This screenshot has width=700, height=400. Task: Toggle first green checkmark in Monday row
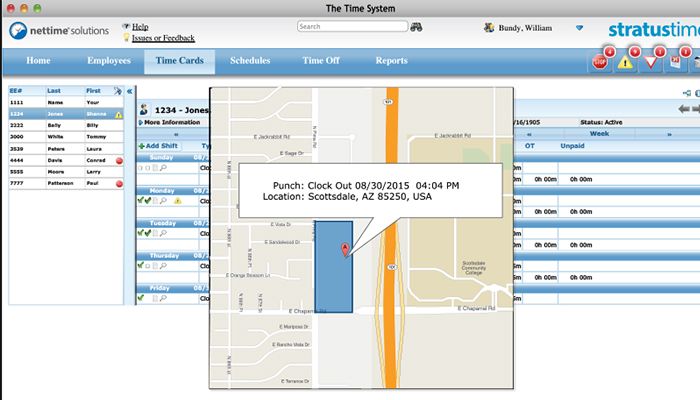coord(141,201)
